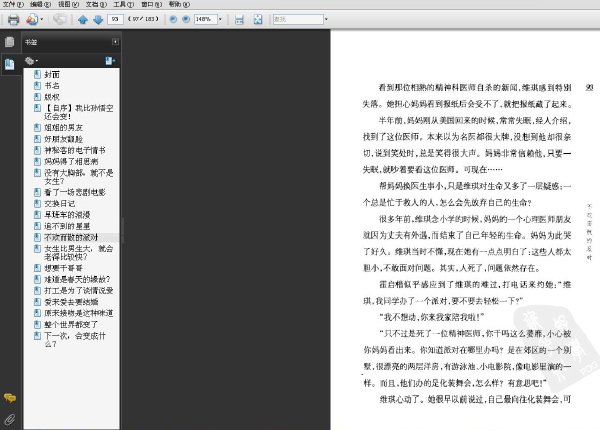Screen dimensions: 600x430
Task: Open the 视图 (View) menu
Action: (68, 4)
